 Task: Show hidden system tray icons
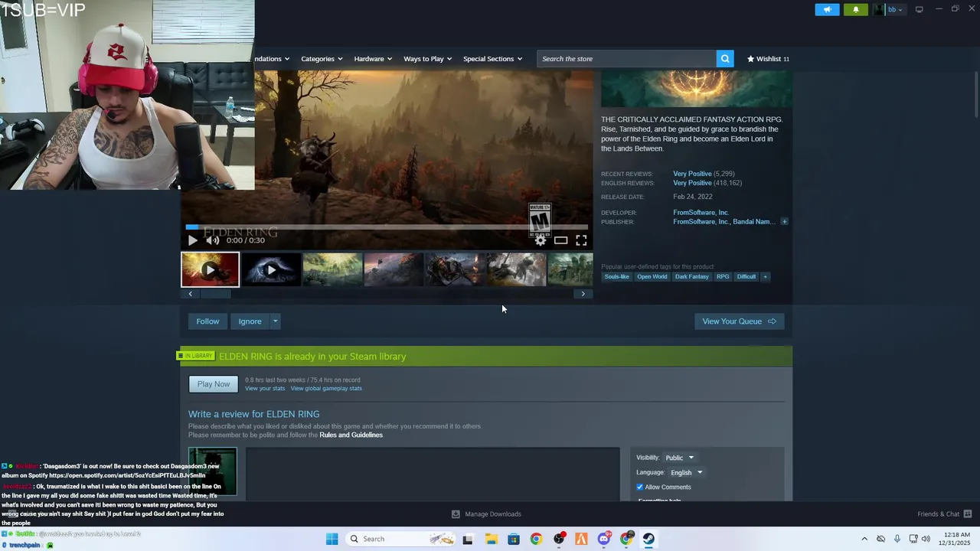[864, 539]
